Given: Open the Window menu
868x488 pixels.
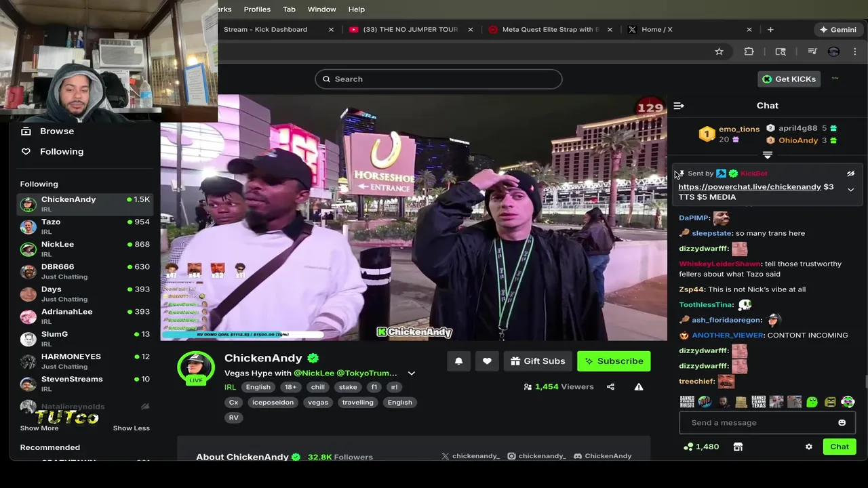Looking at the screenshot, I should point(321,9).
